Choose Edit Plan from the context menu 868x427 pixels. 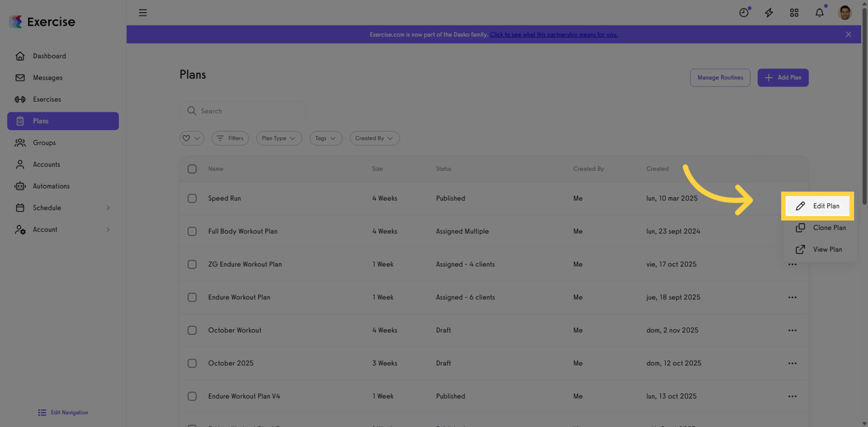pyautogui.click(x=824, y=206)
